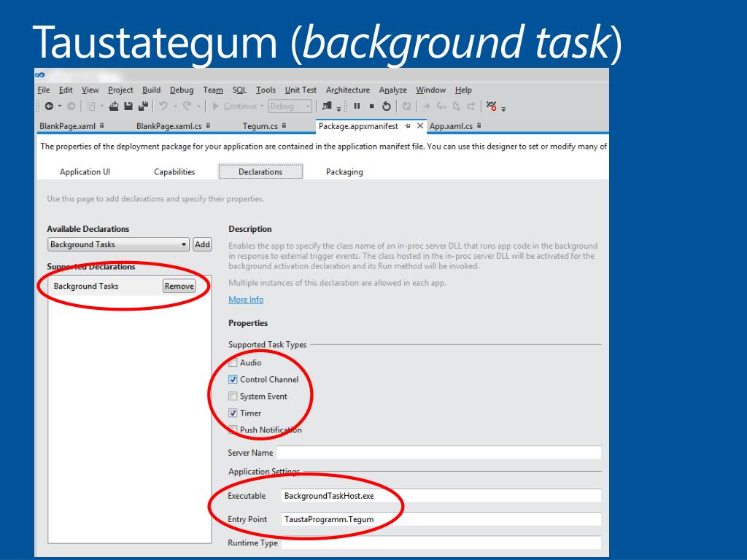Click the Continue play icon
The height and width of the screenshot is (560, 747).
point(215,106)
